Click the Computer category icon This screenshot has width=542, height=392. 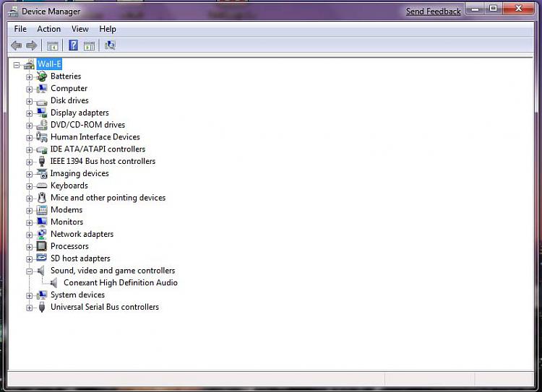pyautogui.click(x=42, y=88)
